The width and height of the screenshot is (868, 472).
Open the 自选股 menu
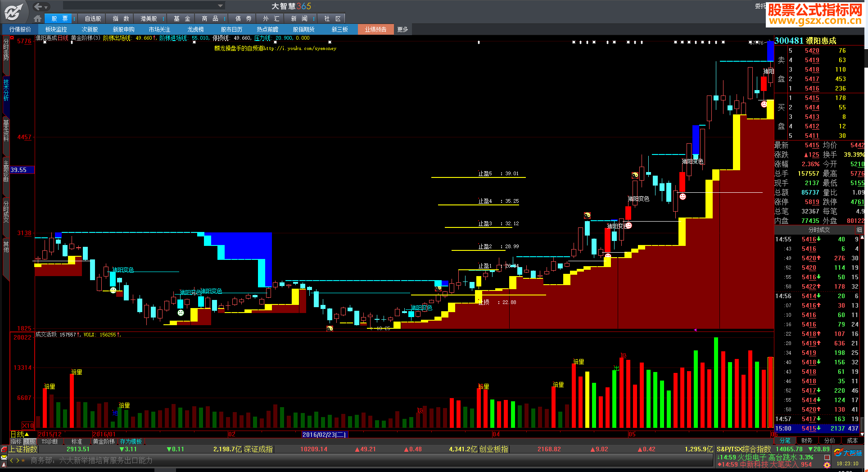93,18
